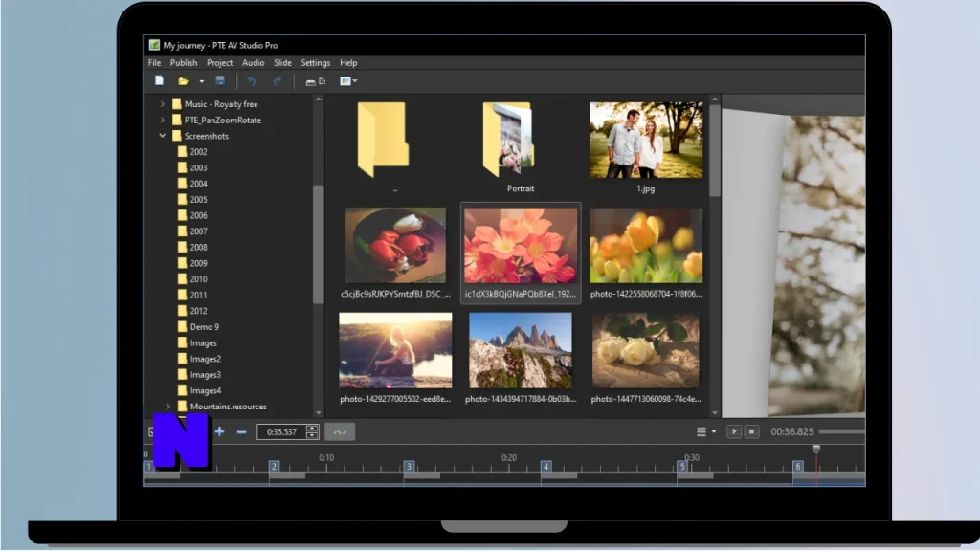Expand the PTE_PanZoomRotate folder

click(x=163, y=120)
